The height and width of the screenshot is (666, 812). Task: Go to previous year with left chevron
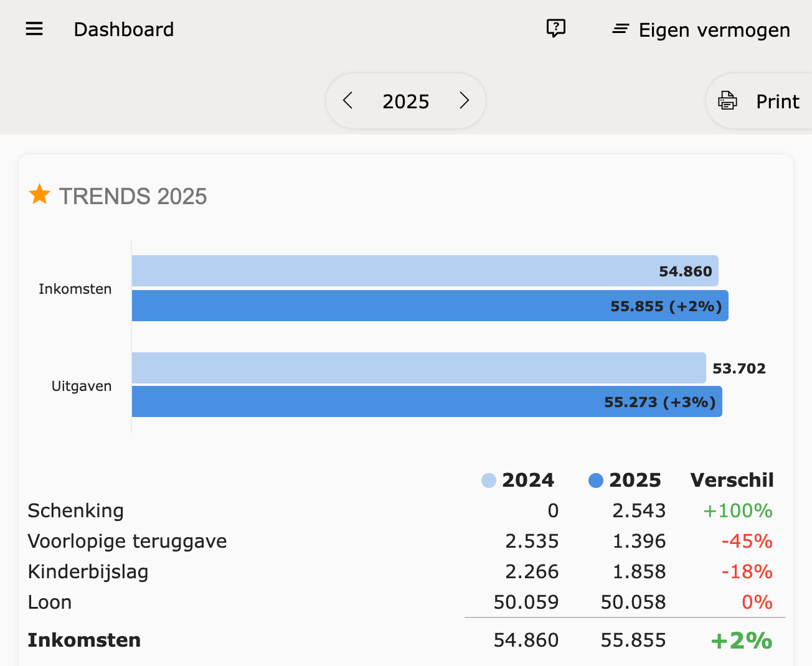348,100
